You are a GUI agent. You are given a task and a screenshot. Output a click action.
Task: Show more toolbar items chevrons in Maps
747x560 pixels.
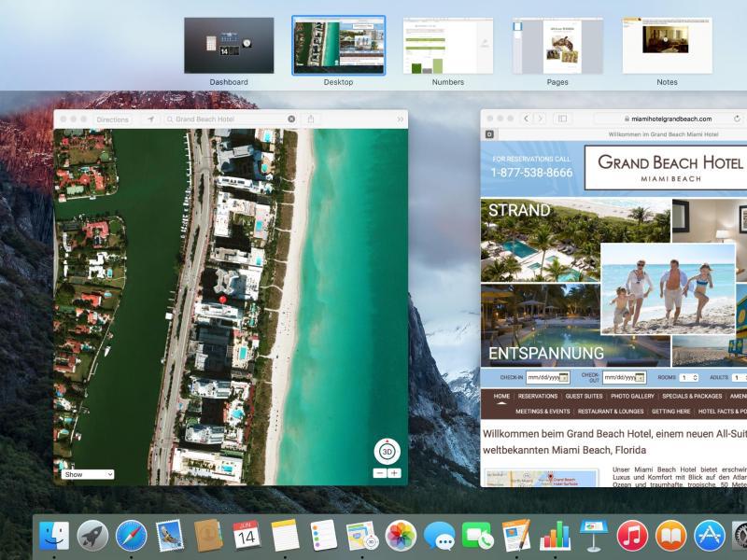[401, 119]
